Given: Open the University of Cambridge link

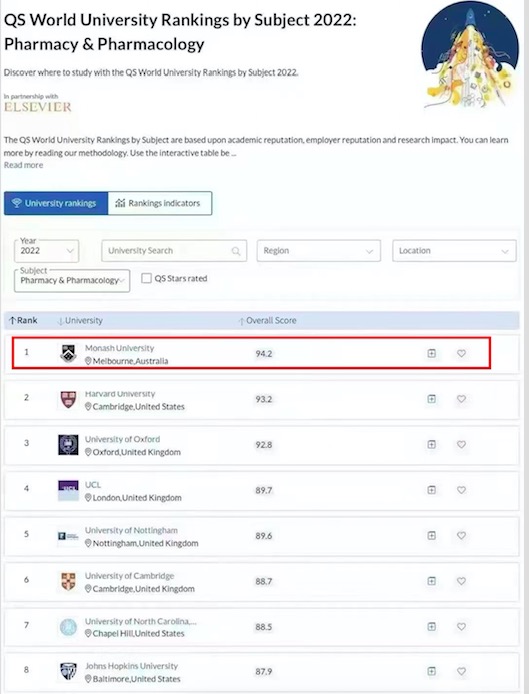Looking at the screenshot, I should pyautogui.click(x=129, y=576).
